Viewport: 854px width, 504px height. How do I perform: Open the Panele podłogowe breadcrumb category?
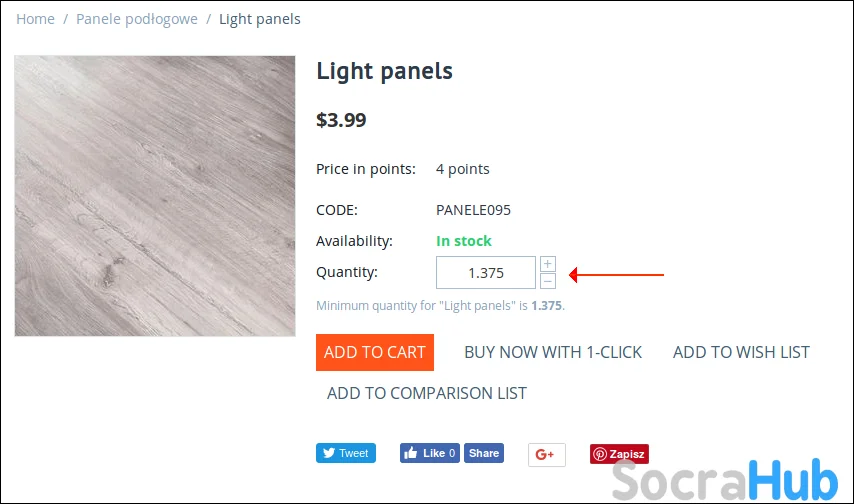pyautogui.click(x=137, y=19)
